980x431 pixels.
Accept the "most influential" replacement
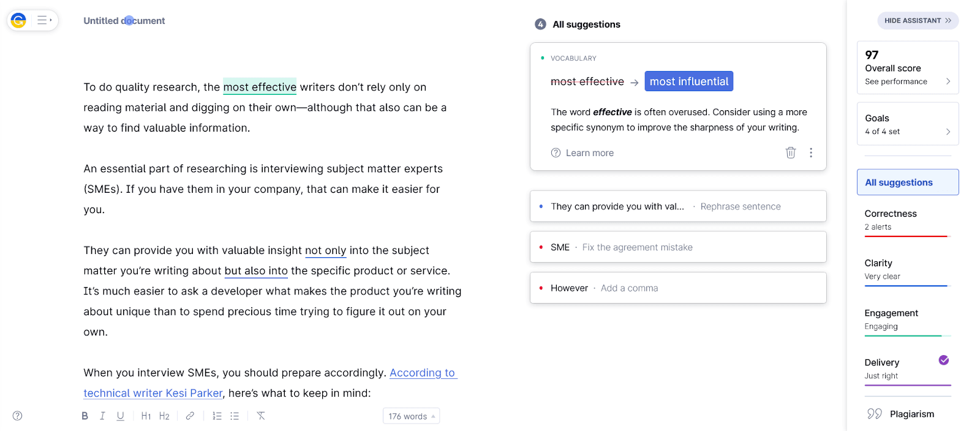(688, 81)
